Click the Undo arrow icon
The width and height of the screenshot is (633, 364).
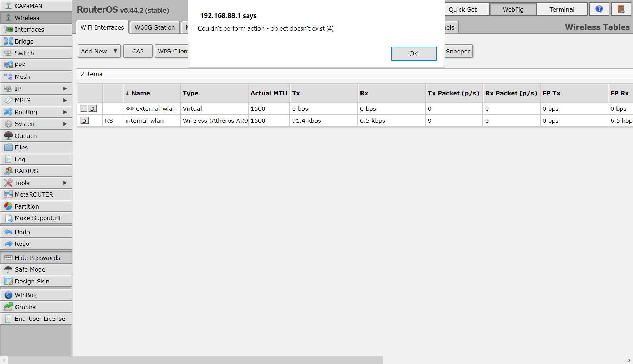tap(8, 232)
